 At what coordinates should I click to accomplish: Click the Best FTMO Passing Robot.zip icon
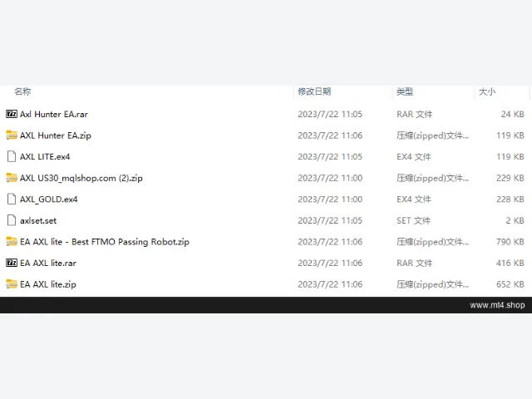point(12,241)
